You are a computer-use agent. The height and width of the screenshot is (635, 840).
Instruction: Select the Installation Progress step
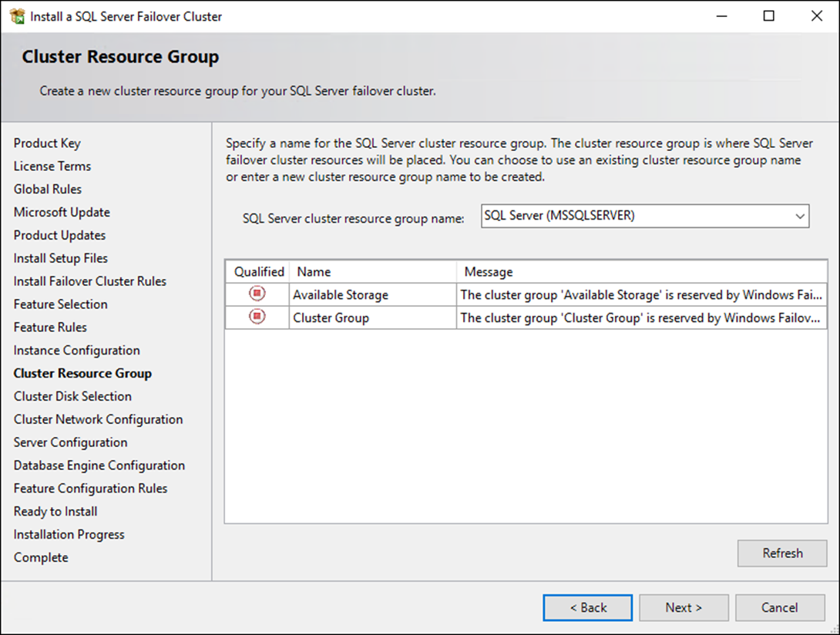[69, 535]
